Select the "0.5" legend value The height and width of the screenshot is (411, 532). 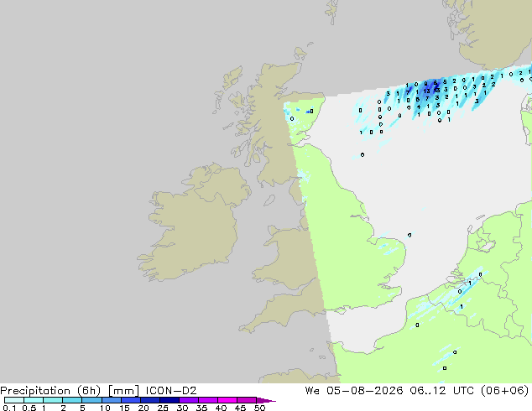pos(29,408)
